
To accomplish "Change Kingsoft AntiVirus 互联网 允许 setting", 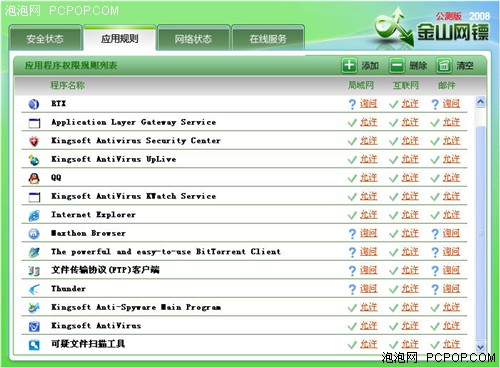I will (x=410, y=326).
